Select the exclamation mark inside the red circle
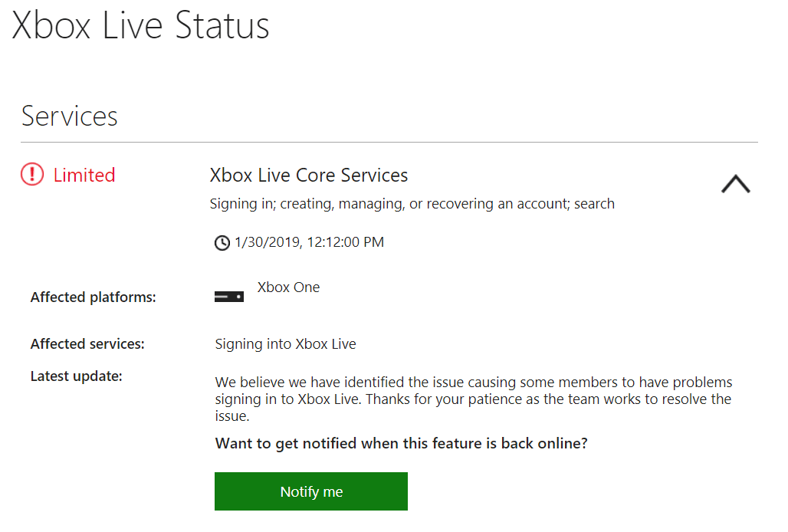788x532 pixels. 31,175
